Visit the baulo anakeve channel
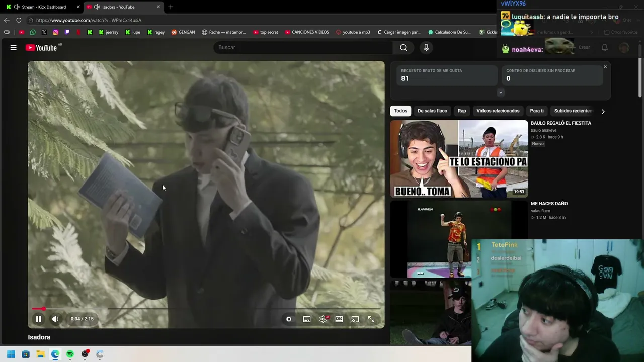This screenshot has height=362, width=644. pos(543,130)
